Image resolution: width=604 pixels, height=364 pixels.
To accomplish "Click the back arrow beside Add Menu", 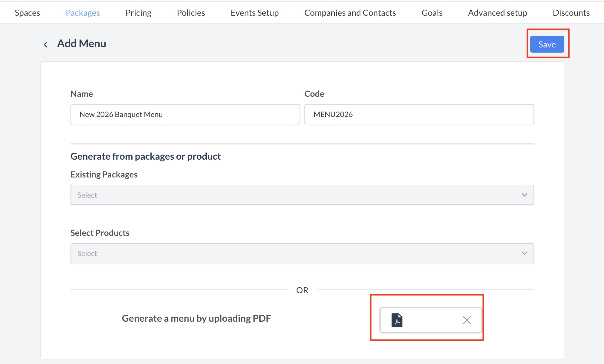I will coord(46,44).
